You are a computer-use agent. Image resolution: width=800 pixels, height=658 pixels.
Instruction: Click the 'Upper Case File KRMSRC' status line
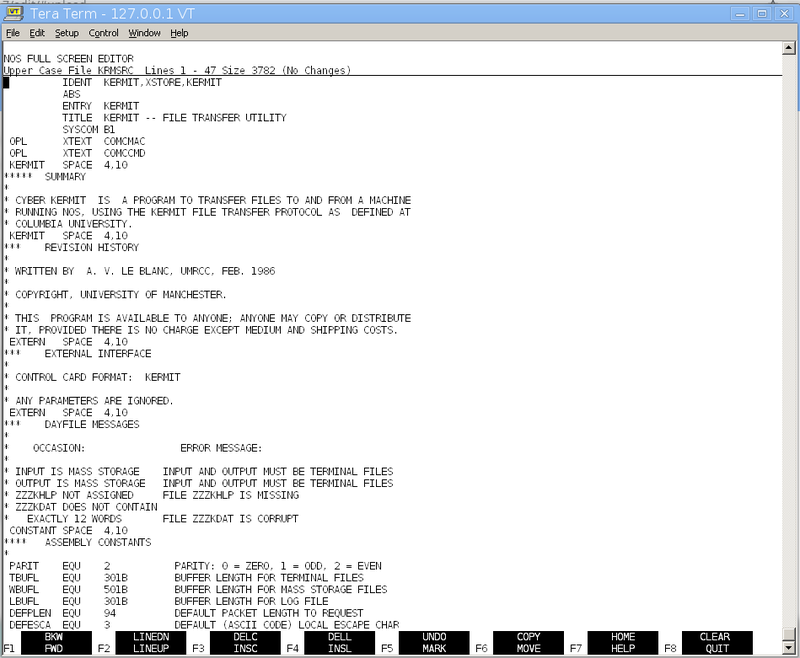click(177, 70)
